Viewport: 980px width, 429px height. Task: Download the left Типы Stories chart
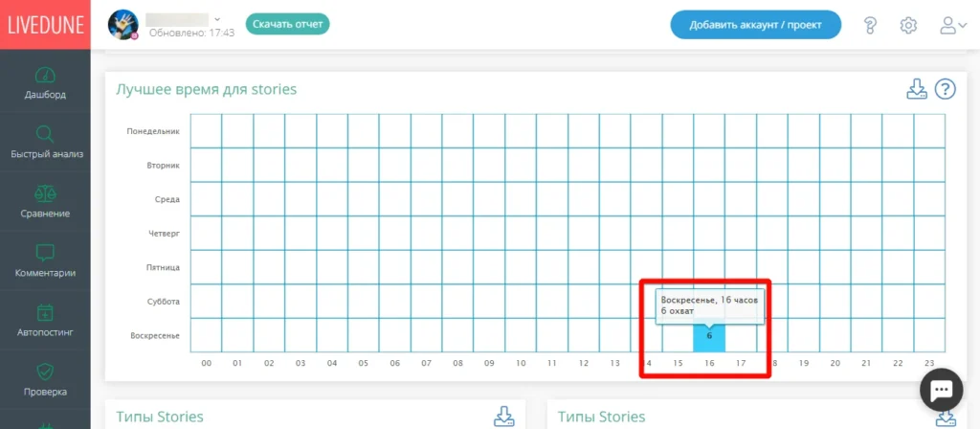click(503, 416)
